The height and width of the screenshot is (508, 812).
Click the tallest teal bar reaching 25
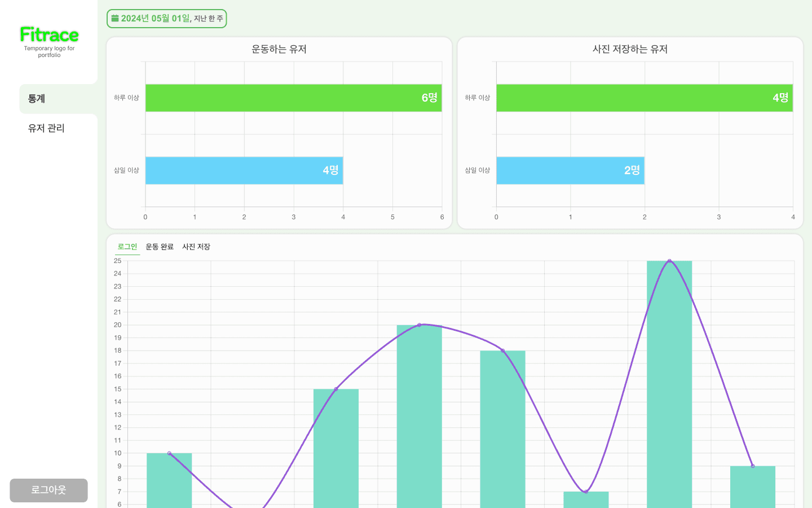click(x=669, y=384)
